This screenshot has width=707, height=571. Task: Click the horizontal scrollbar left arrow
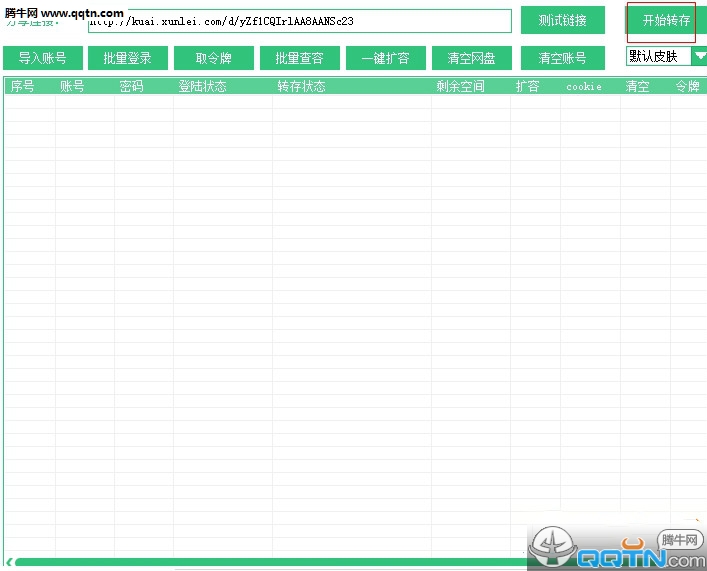point(9,562)
